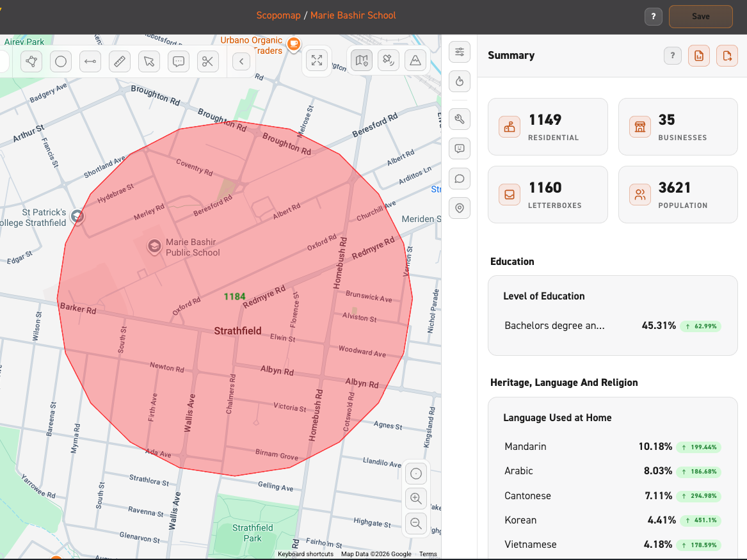Viewport: 747px width, 560px height.
Task: Pick the pointer select tool
Action: click(x=149, y=61)
